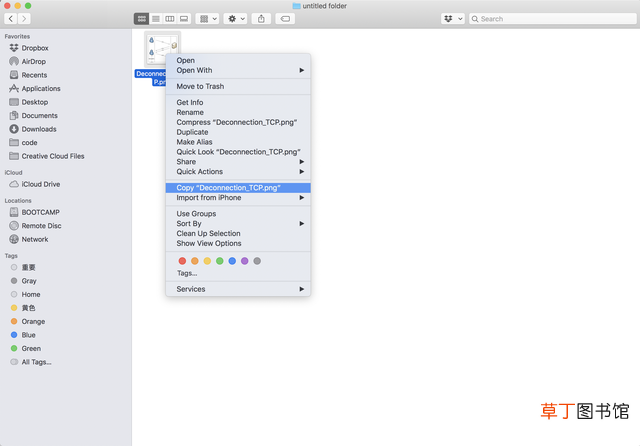Apply the red tag color dot
Viewport: 640px width, 446px height.
point(182,261)
